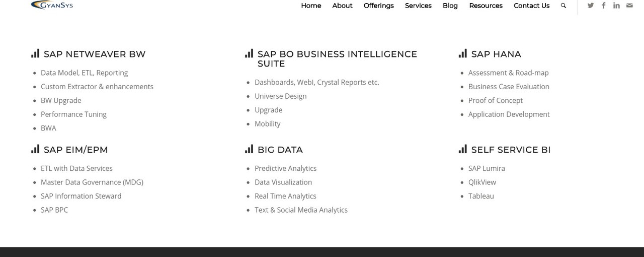
Task: Expand the Services menu
Action: point(418,6)
